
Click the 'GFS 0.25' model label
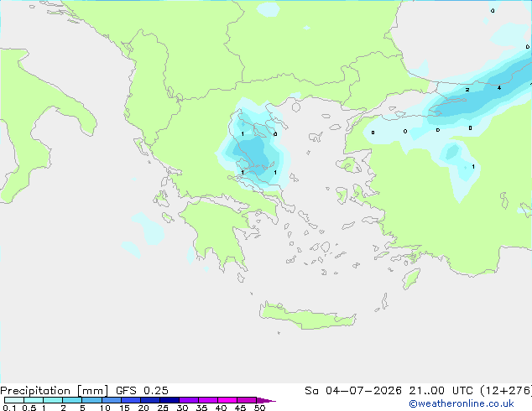coord(142,391)
